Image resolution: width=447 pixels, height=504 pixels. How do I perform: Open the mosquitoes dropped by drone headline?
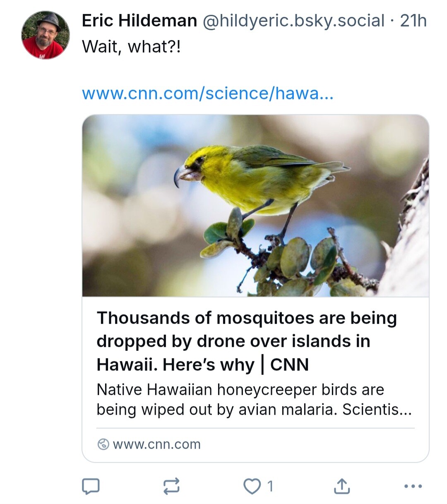(247, 341)
